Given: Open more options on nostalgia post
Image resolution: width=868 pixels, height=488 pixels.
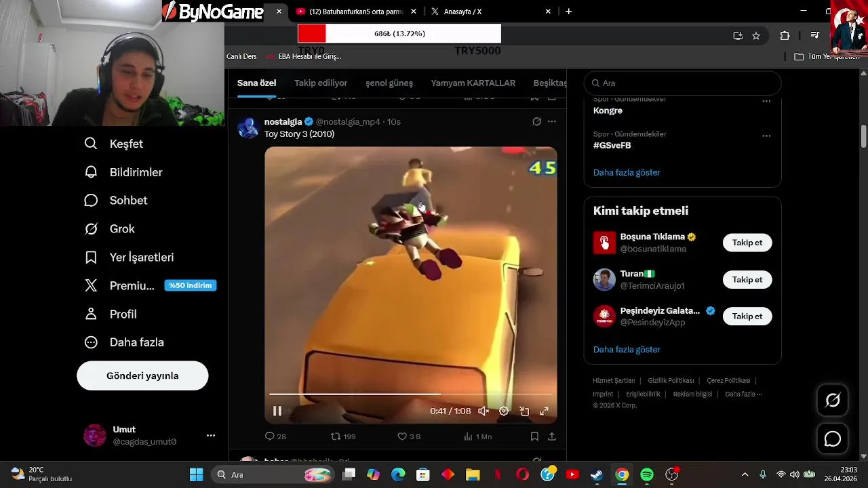Looking at the screenshot, I should 552,121.
